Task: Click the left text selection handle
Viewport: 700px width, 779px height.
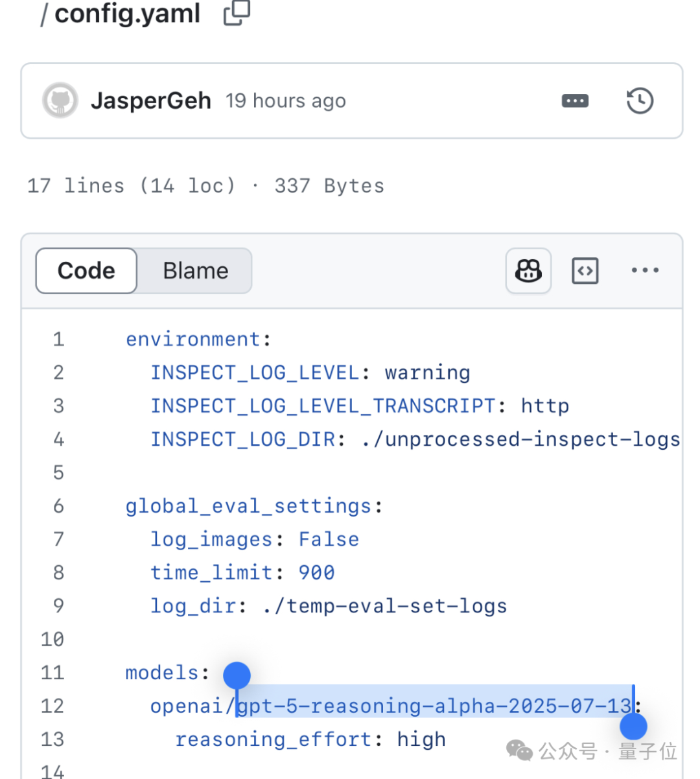Action: [x=237, y=676]
